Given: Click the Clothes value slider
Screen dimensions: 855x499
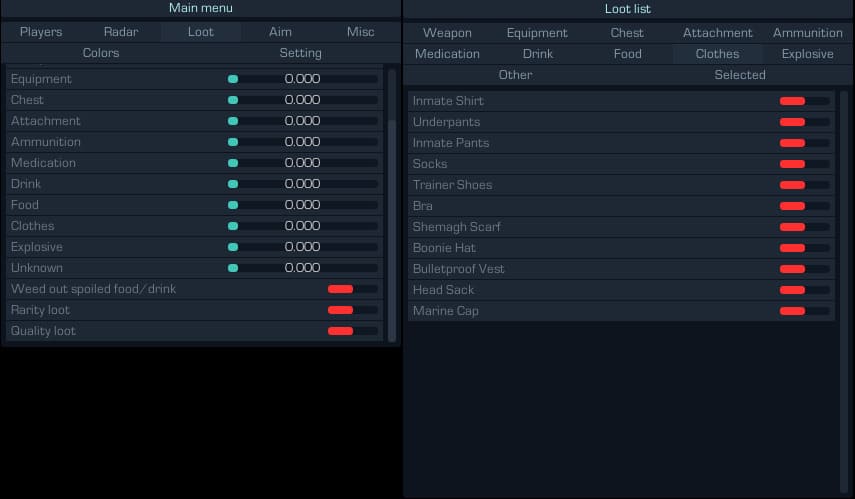Looking at the screenshot, I should [x=303, y=226].
